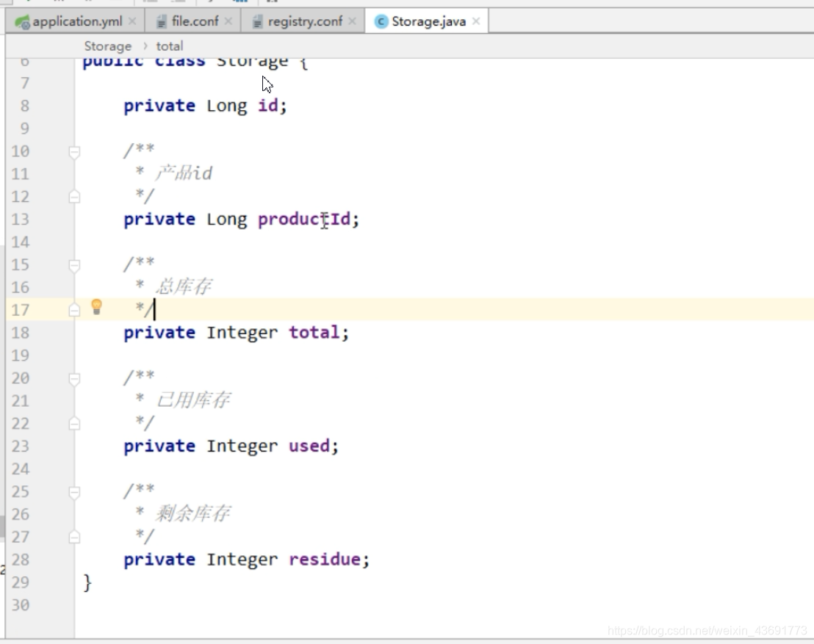Click the residue field name on line 28

pyautogui.click(x=325, y=560)
